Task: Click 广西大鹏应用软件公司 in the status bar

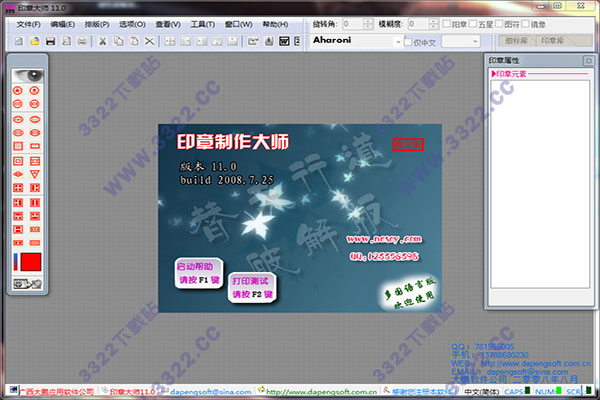Action: [56, 392]
